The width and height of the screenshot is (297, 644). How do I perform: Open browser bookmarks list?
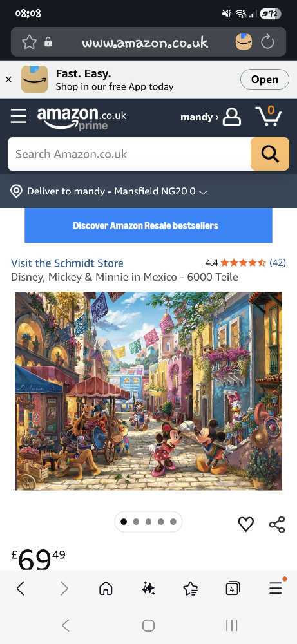[190, 589]
